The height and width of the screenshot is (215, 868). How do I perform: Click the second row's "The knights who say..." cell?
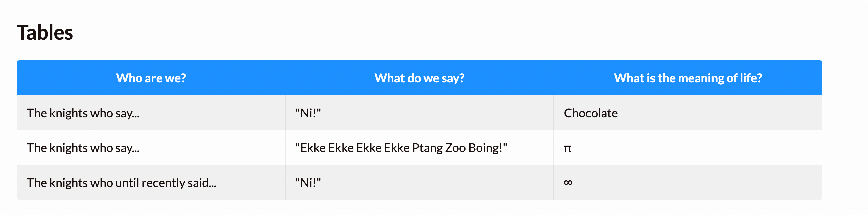[151, 148]
